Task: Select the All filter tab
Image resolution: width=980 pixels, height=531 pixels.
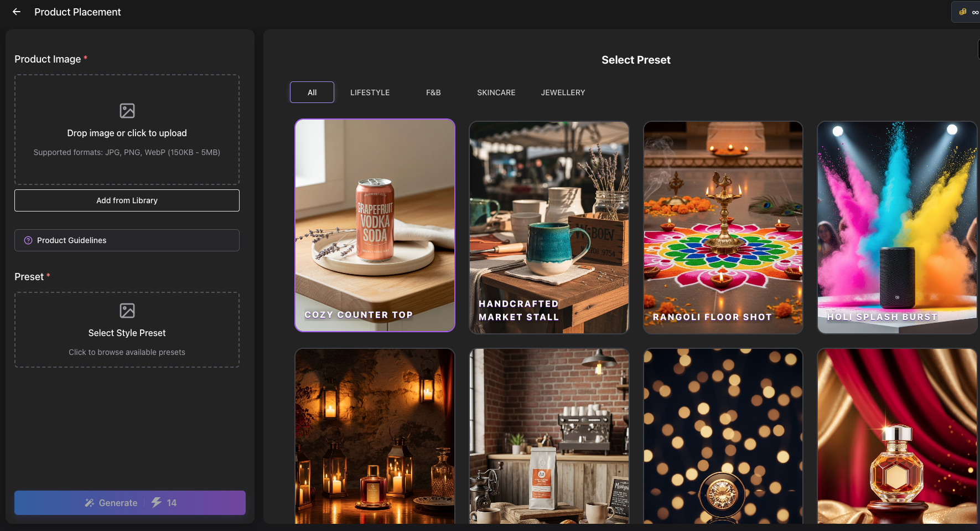Action: tap(312, 92)
